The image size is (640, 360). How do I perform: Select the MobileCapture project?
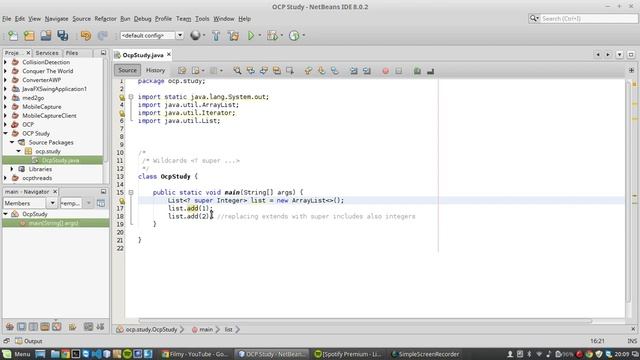(42, 107)
